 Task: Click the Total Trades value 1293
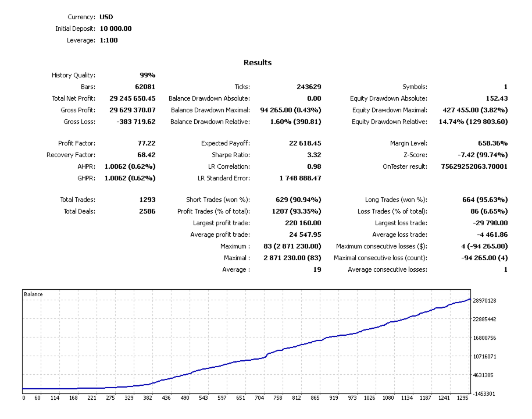coord(147,200)
